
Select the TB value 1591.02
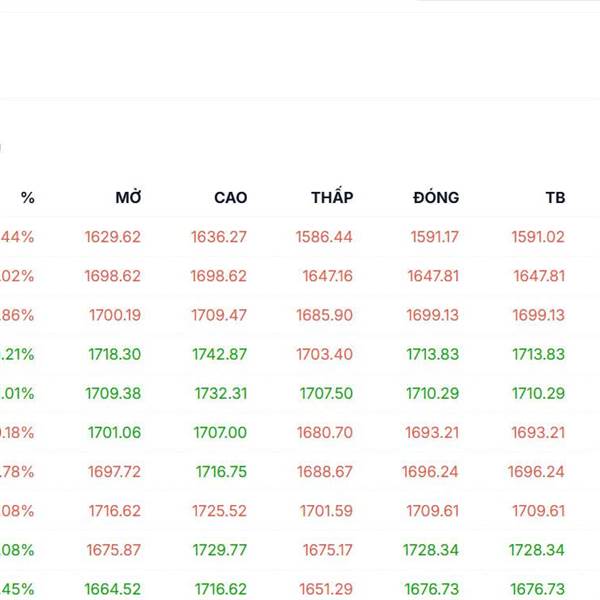click(539, 237)
